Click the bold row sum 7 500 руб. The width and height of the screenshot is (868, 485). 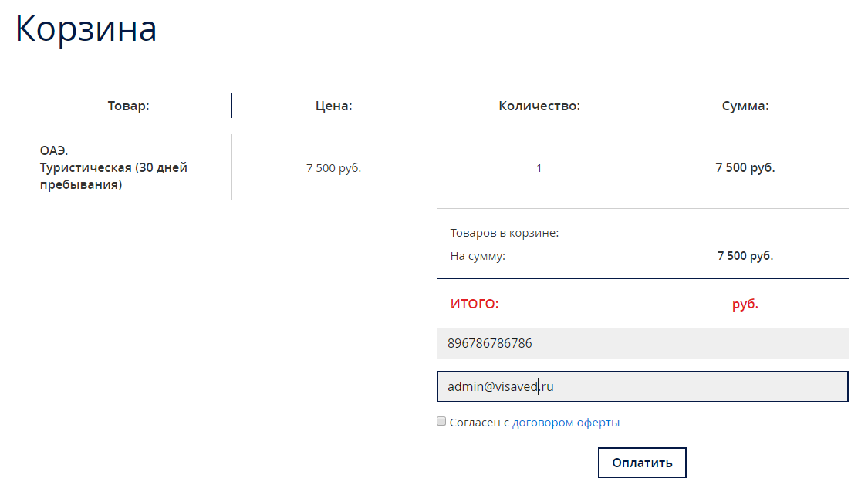coord(745,168)
